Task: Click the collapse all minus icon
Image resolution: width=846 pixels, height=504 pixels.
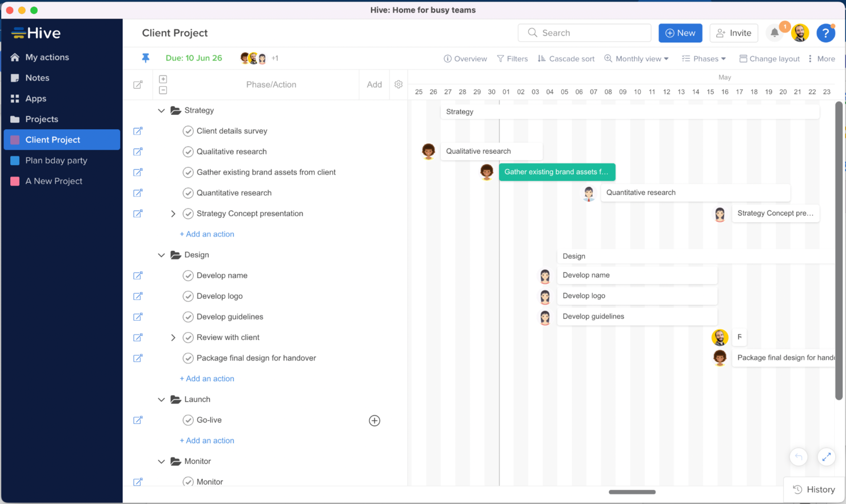Action: point(163,90)
